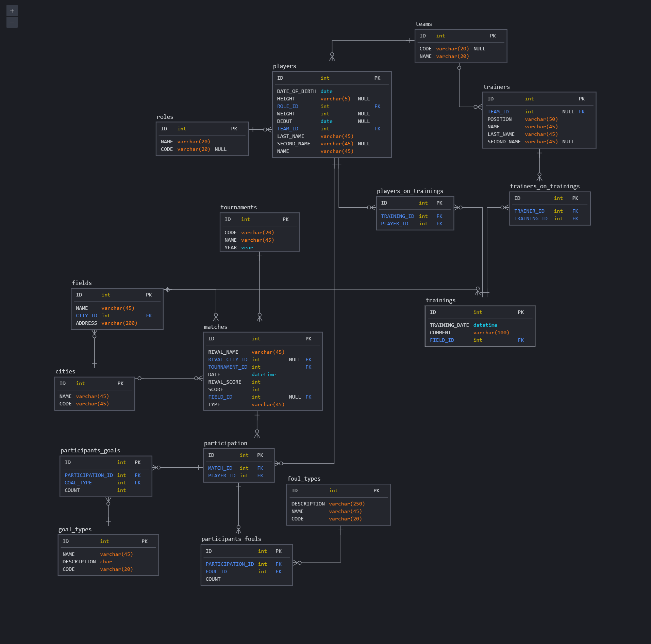Click the zoom out minus button
Viewport: 651px width, 644px height.
(12, 22)
